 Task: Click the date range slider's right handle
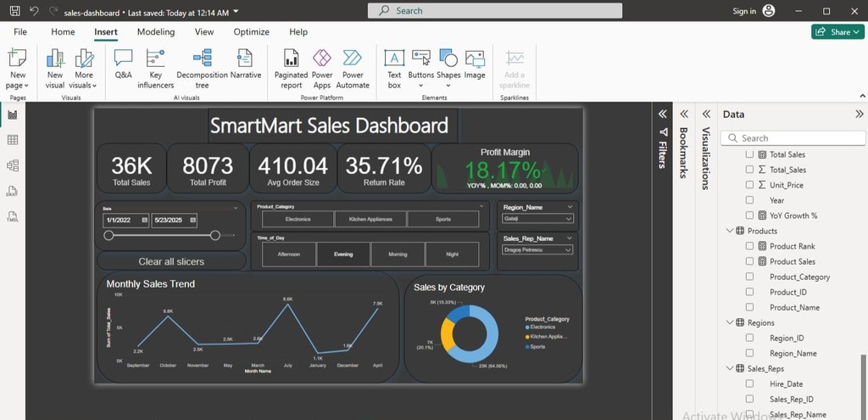215,236
